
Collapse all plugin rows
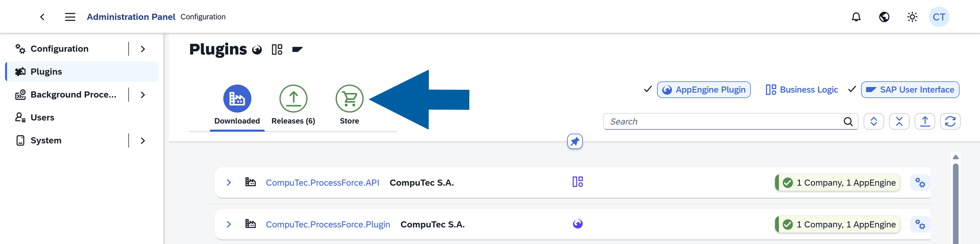pyautogui.click(x=899, y=121)
